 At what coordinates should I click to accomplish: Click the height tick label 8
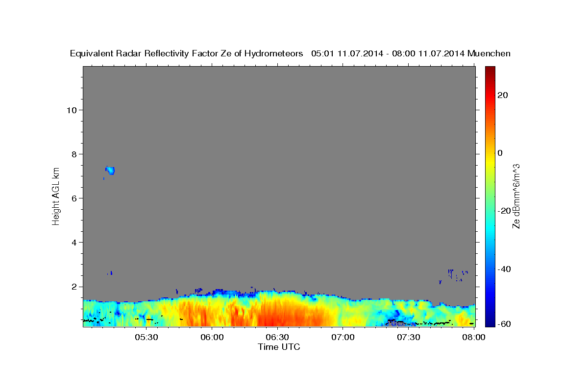[73, 154]
